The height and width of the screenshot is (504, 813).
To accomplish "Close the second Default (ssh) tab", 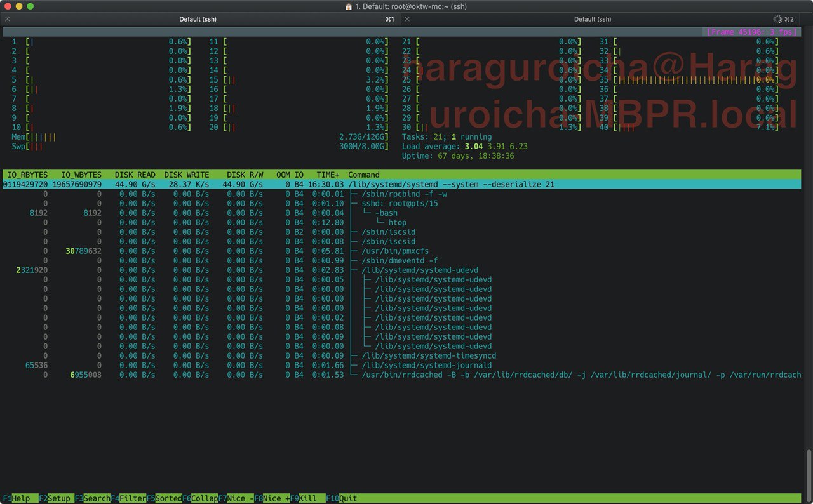I will pos(407,19).
